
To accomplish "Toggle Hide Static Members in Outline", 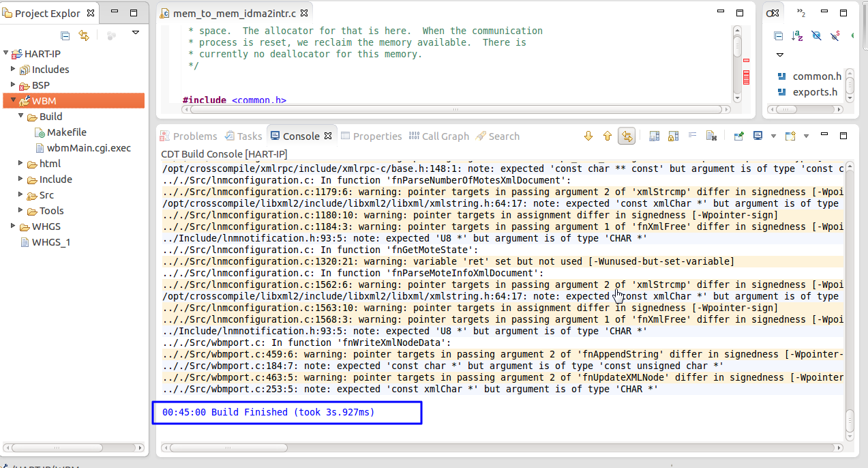I will coord(835,36).
